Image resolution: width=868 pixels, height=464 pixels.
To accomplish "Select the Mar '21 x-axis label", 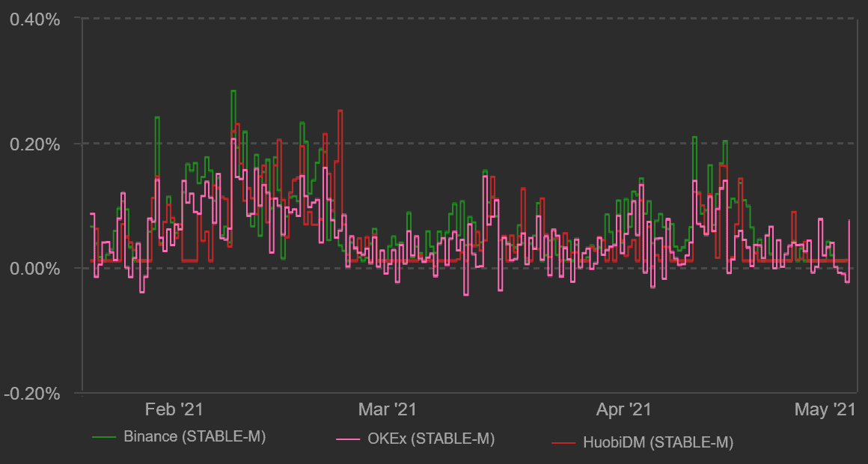I will [387, 409].
